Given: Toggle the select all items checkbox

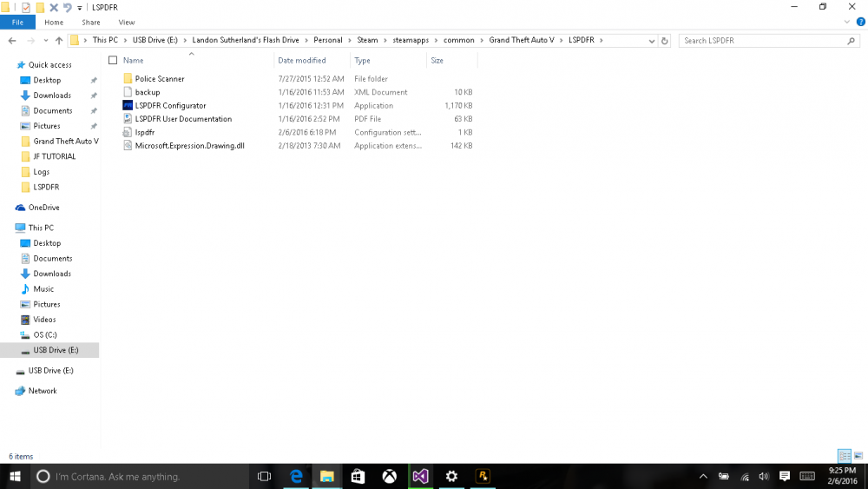Looking at the screenshot, I should point(113,60).
